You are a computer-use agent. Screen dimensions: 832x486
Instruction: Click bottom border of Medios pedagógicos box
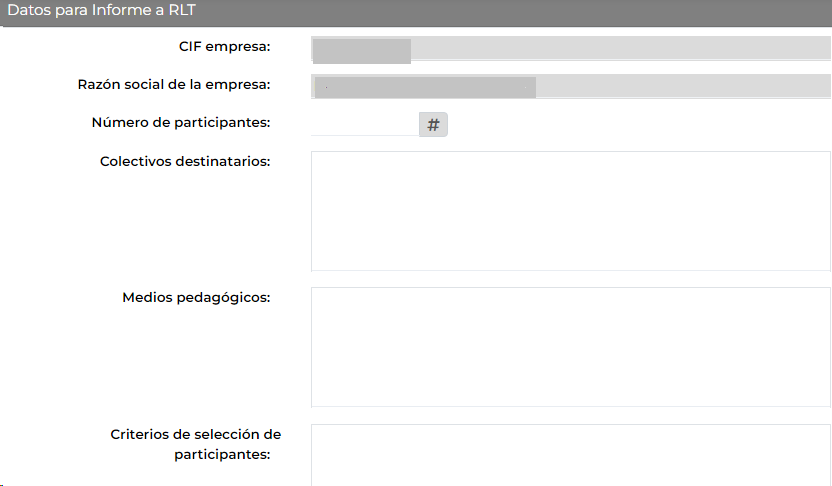[x=570, y=407]
